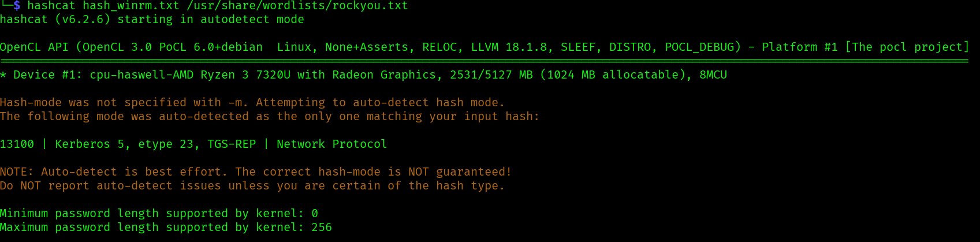Click the "8MCU" text
The width and height of the screenshot is (980, 242).
pyautogui.click(x=713, y=75)
